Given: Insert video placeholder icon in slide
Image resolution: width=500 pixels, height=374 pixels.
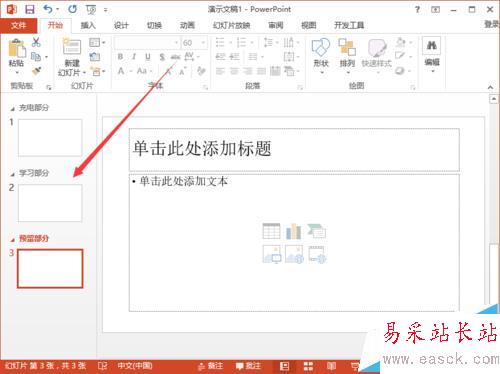Looking at the screenshot, I should (317, 255).
